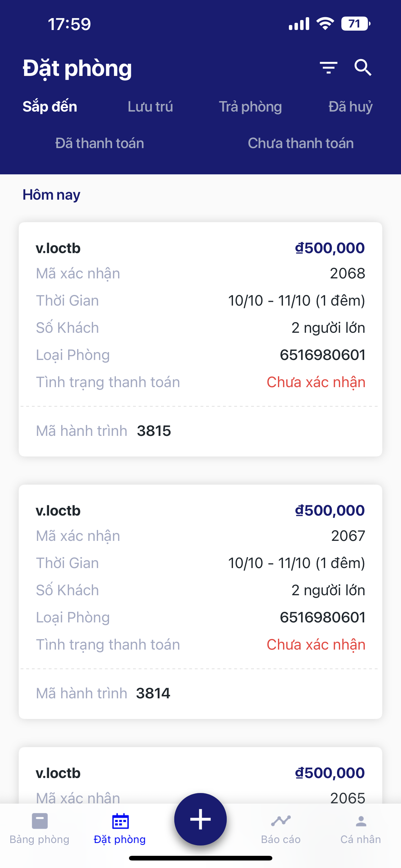Go to Cá nhân profile icon
Viewport: 401px width, 868px height.
pos(361,821)
